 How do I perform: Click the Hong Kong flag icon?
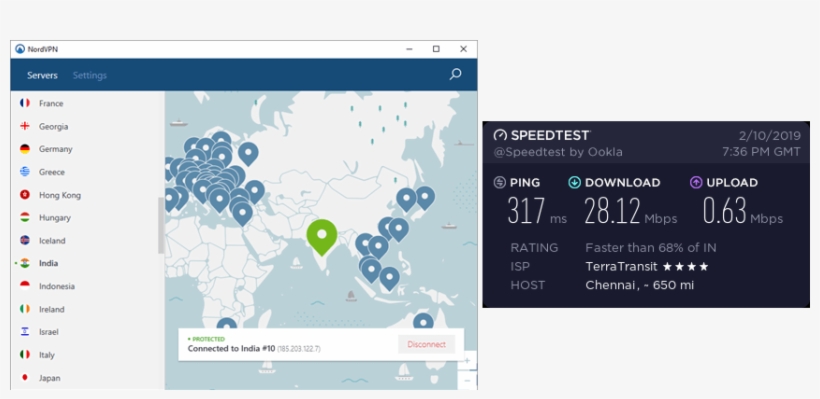[25, 195]
